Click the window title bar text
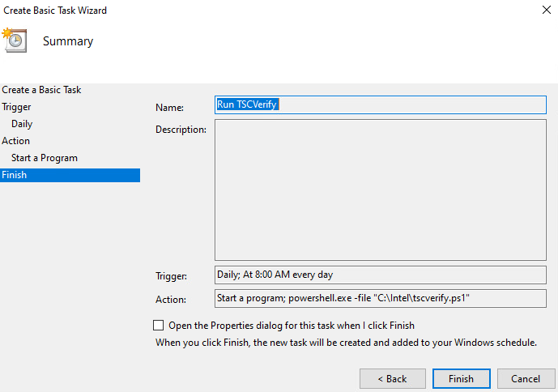The width and height of the screenshot is (558, 392). tap(55, 11)
